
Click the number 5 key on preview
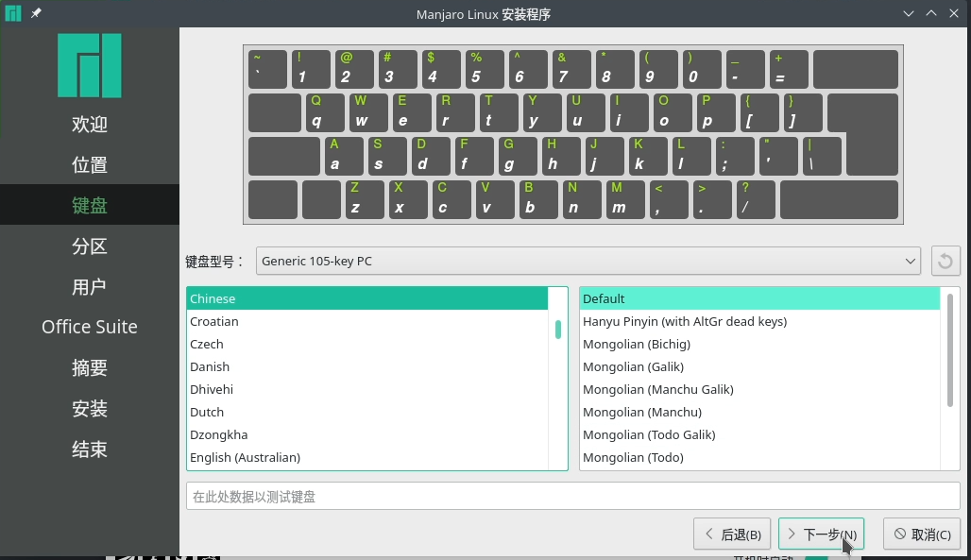tap(485, 69)
